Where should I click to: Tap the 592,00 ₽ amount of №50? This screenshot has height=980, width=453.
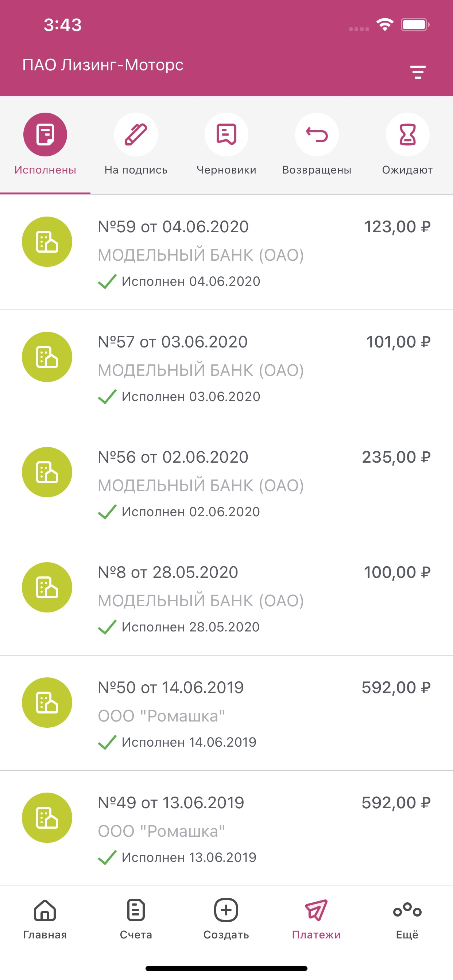[x=396, y=688]
